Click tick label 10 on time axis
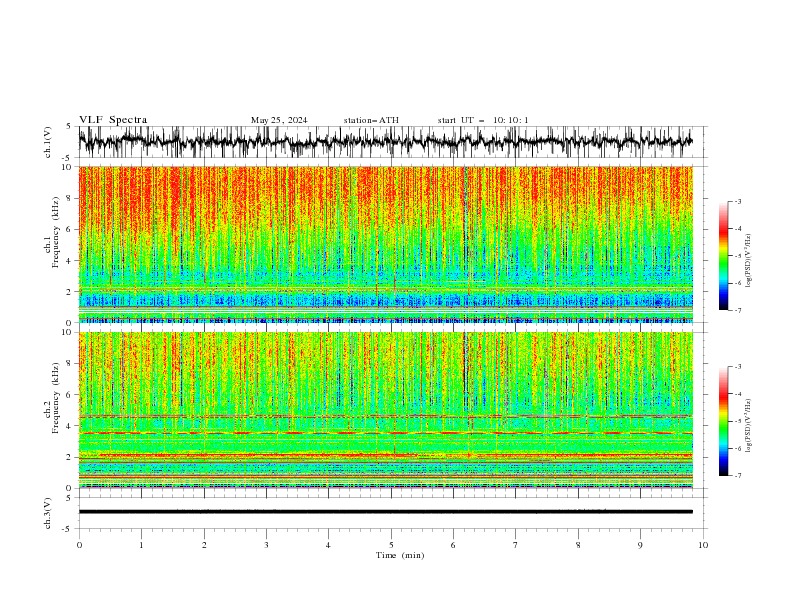Image resolution: width=792 pixels, height=612 pixels. click(x=703, y=545)
